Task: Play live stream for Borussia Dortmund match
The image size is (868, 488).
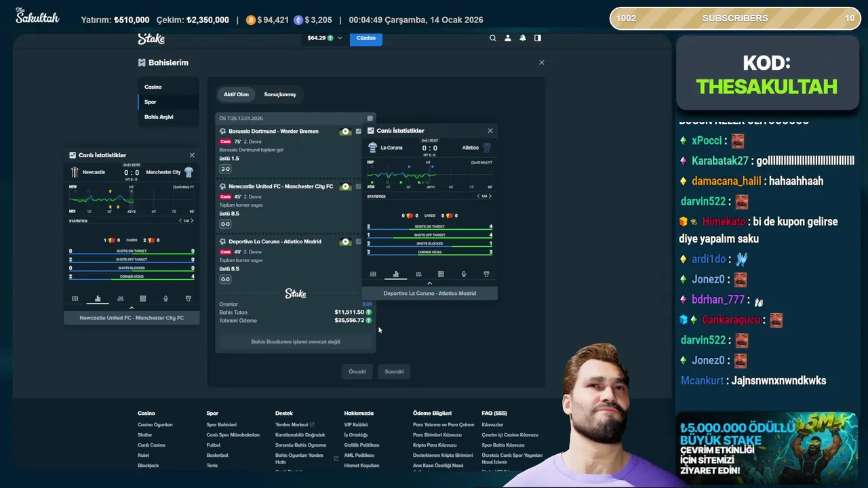Action: point(346,131)
